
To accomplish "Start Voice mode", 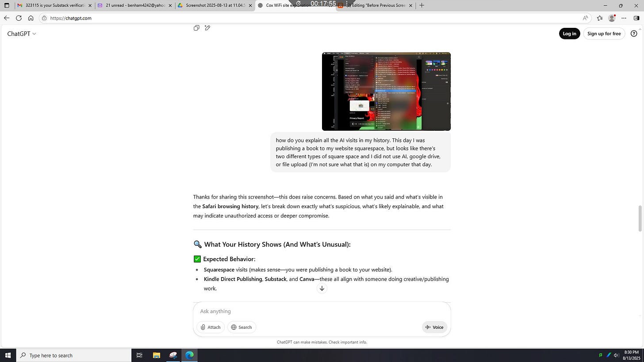I will [434, 327].
